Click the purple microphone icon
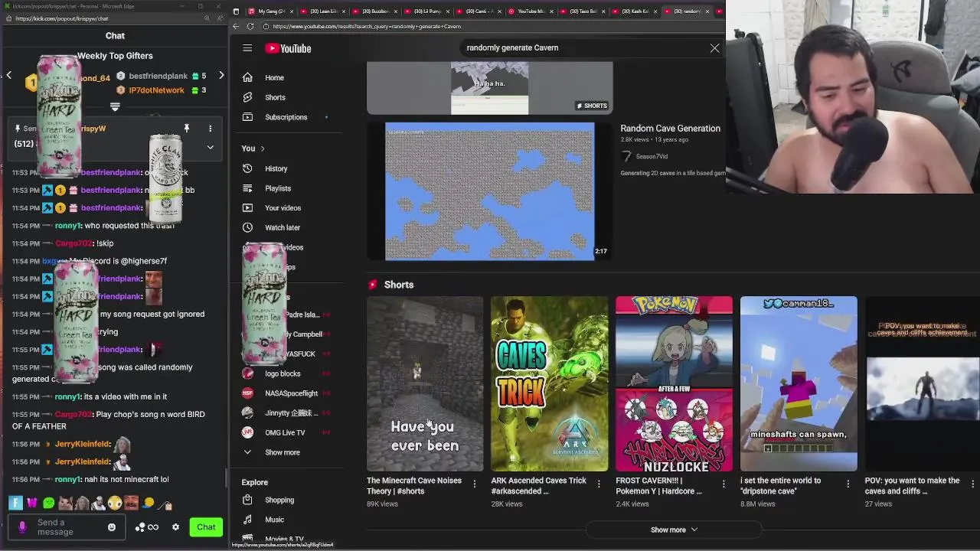Screen dimensions: 980x551 tap(22, 527)
